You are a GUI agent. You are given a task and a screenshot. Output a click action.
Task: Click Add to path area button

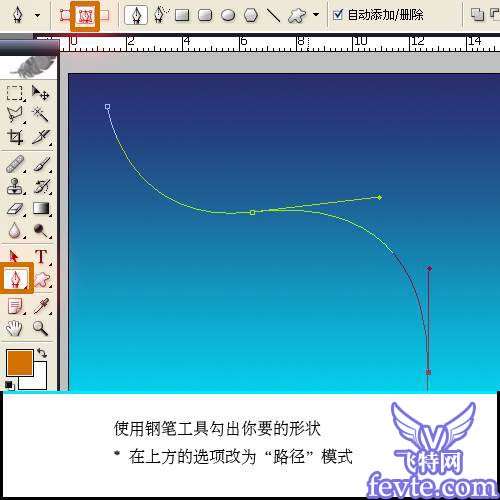coord(477,15)
